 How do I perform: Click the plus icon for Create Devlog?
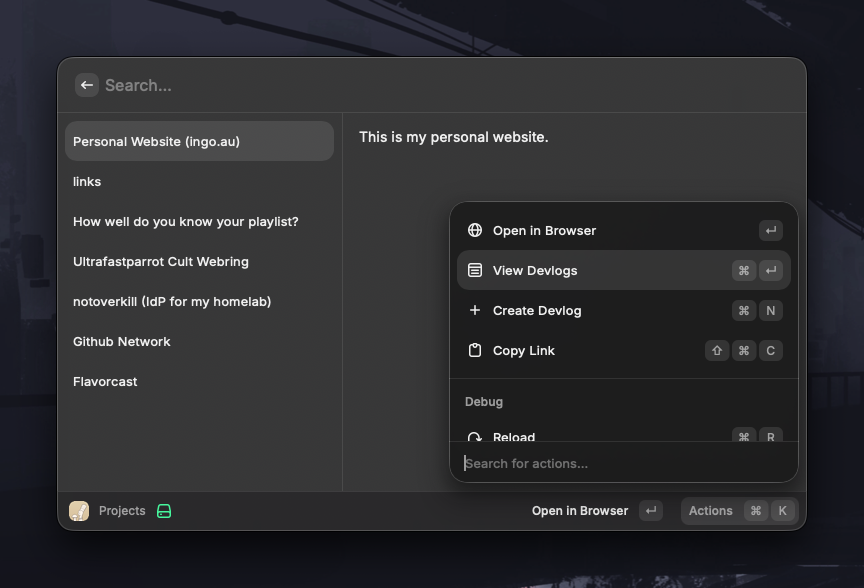click(x=475, y=310)
